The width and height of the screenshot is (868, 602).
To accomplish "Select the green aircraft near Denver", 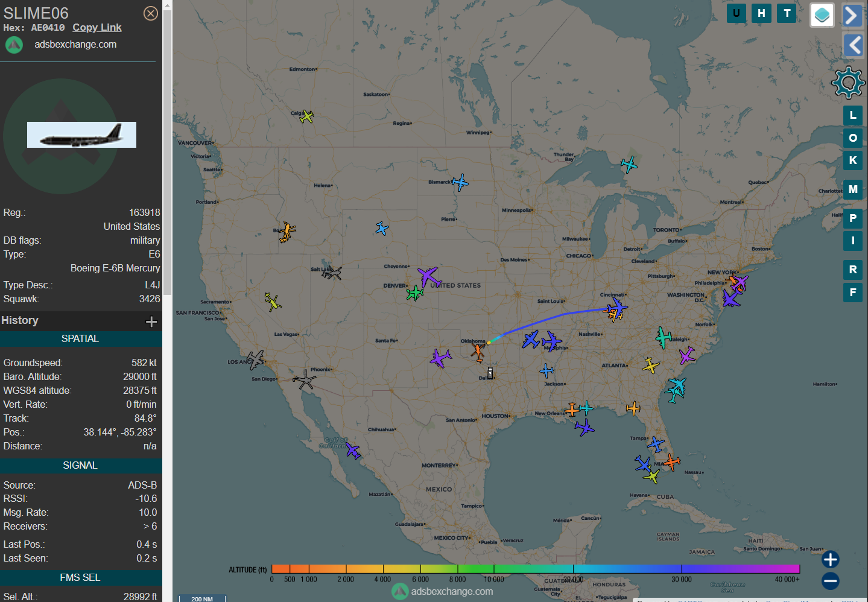I will [415, 294].
